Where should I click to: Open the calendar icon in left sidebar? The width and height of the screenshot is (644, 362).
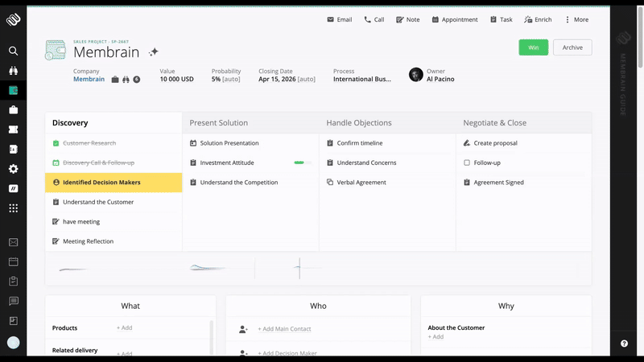(x=13, y=261)
